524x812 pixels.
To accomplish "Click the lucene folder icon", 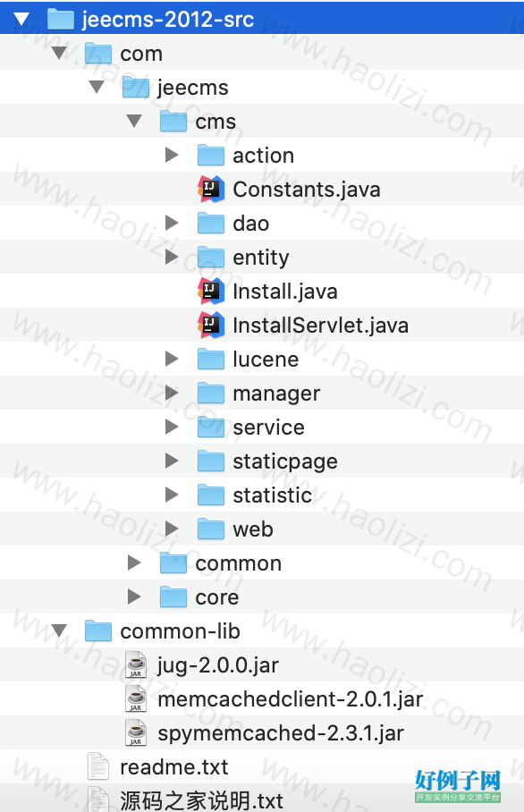I will coord(211,359).
